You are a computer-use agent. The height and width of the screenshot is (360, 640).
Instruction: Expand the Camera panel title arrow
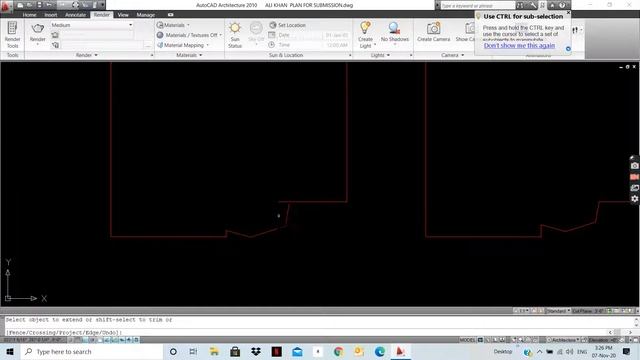point(462,55)
